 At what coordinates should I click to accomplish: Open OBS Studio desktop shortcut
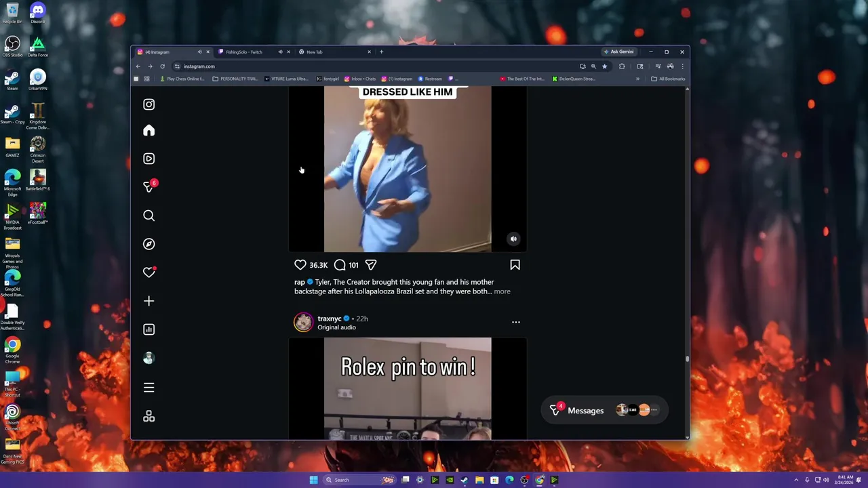(x=12, y=46)
